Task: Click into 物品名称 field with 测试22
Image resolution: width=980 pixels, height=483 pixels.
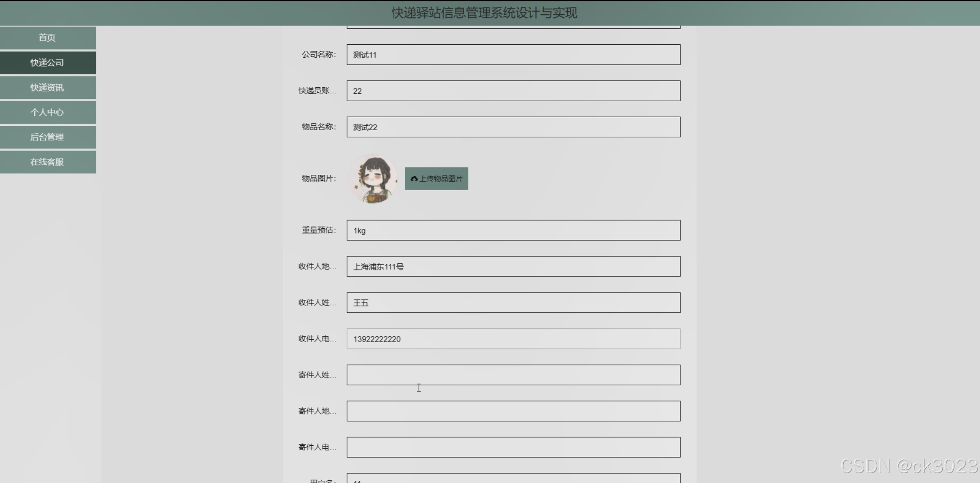Action: coord(513,127)
